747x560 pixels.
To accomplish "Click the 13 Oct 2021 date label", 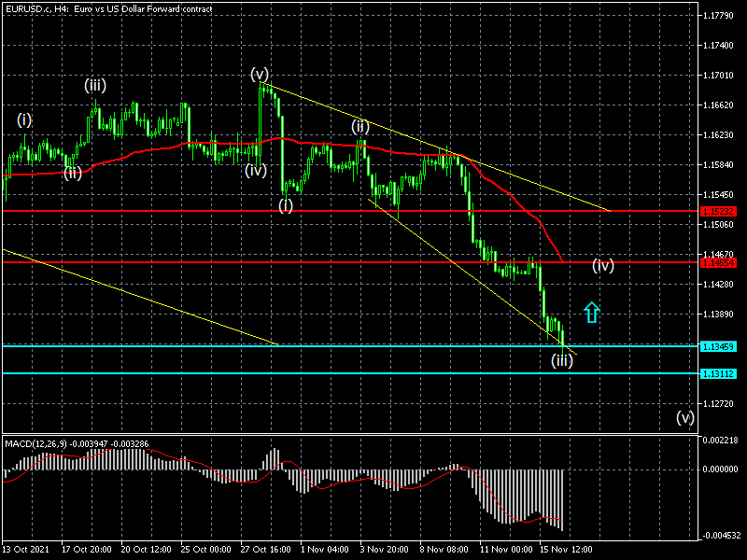I will point(28,552).
